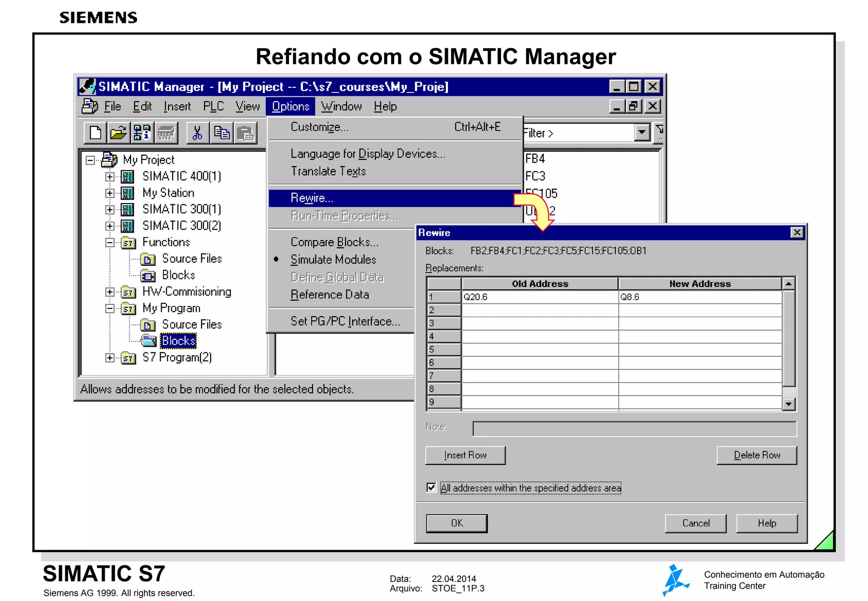The width and height of the screenshot is (868, 601).
Task: Choose Rewire... from the Options menu
Action: 394,198
